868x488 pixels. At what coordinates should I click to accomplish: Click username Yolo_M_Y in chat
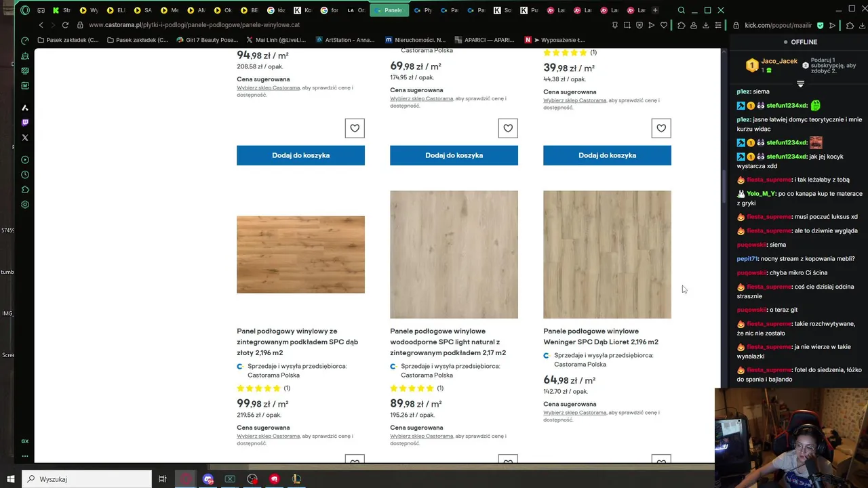(x=762, y=194)
